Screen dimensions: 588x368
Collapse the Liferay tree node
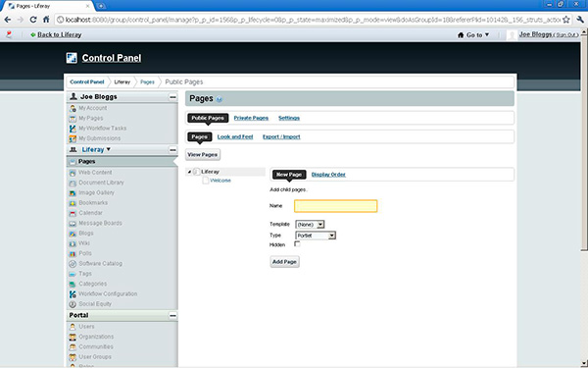point(189,172)
